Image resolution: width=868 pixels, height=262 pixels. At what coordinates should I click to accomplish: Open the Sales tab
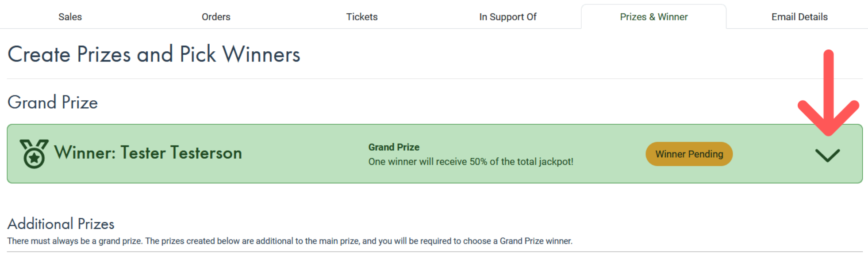click(x=70, y=17)
